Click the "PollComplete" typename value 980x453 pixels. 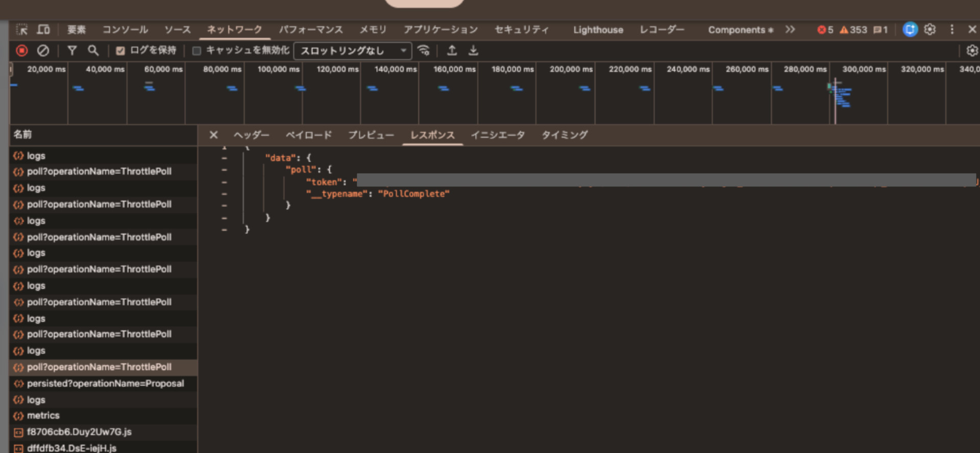[413, 194]
